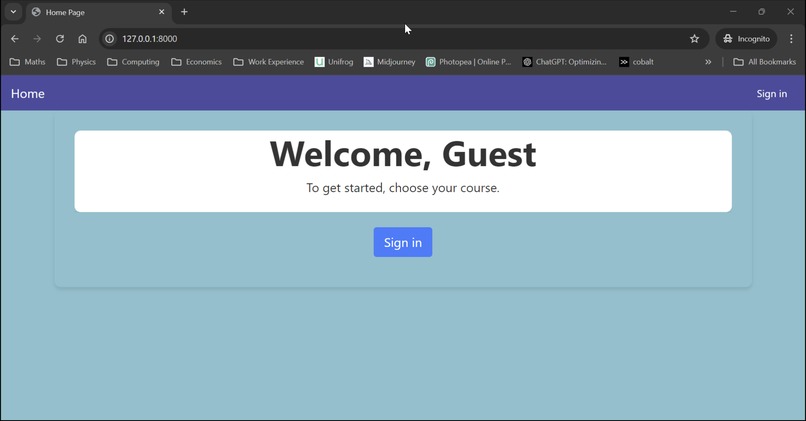
Task: Open the Unifrog bookmark
Action: click(334, 62)
